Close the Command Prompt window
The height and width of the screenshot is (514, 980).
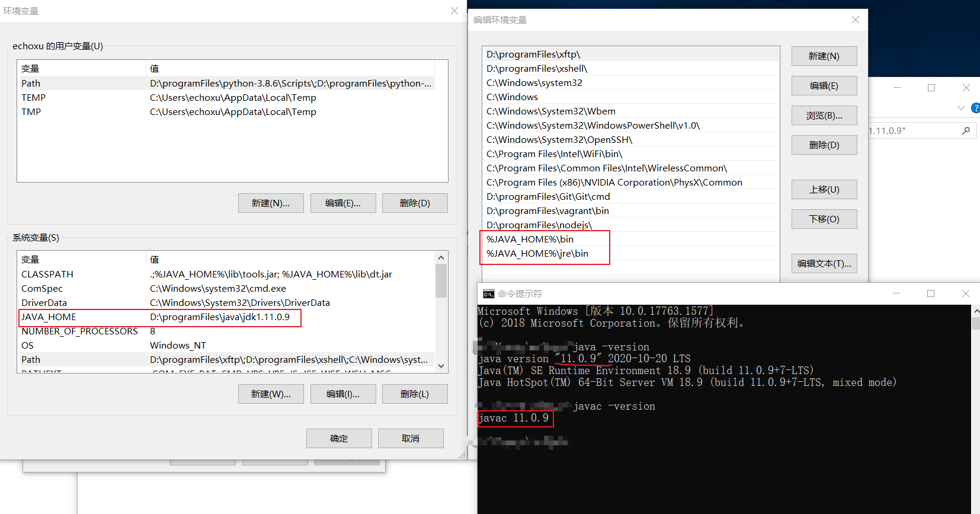(965, 293)
